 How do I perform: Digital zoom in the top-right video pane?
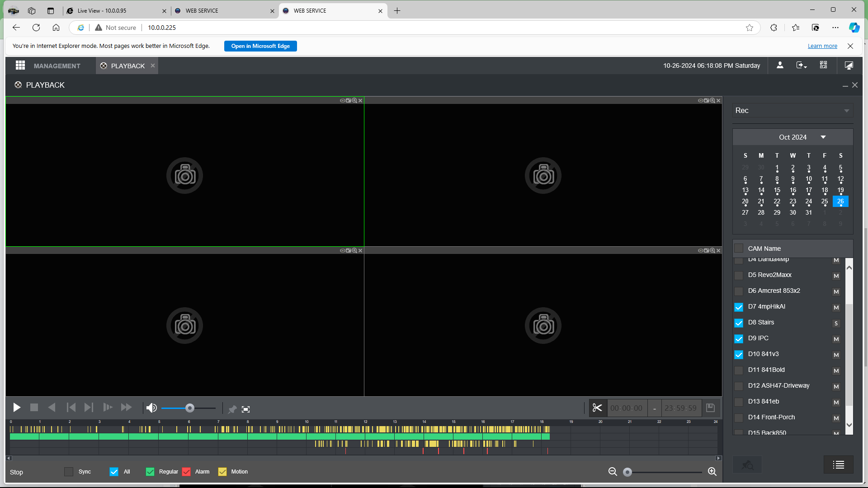pos(712,101)
